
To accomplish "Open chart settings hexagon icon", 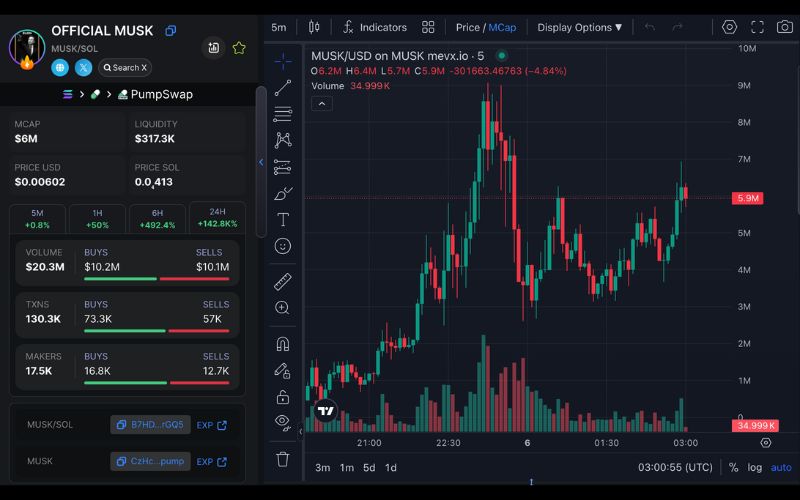I will pyautogui.click(x=730, y=27).
